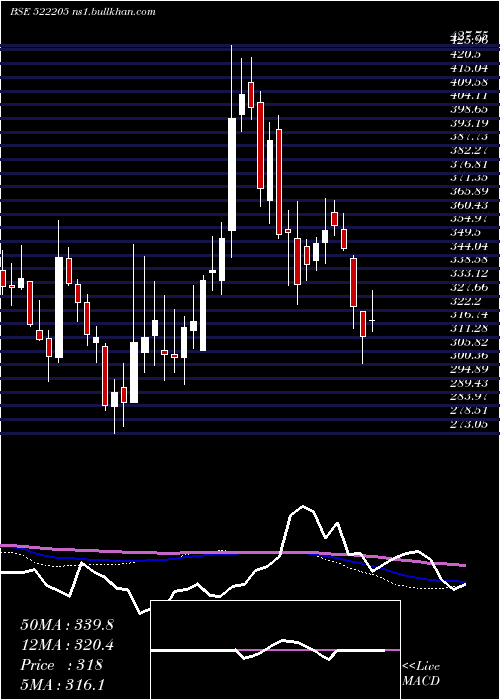Select the 338.58 price axis value
The image size is (500, 700).
pos(469,260)
